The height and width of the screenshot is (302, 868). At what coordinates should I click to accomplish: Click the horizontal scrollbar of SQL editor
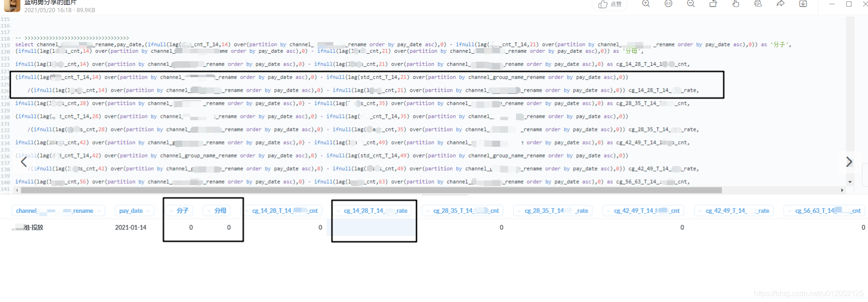pos(371,190)
